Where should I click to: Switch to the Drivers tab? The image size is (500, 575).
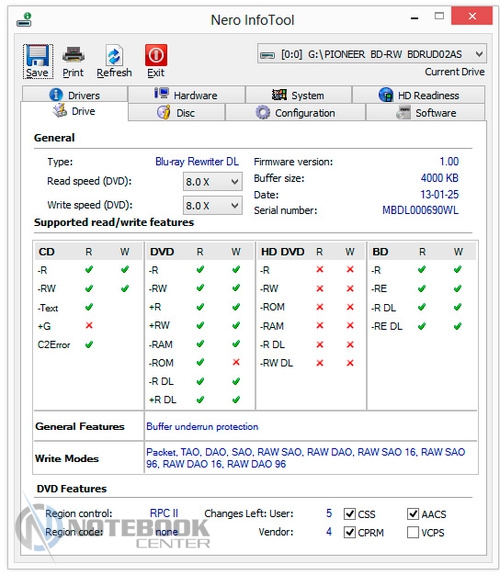[x=75, y=95]
